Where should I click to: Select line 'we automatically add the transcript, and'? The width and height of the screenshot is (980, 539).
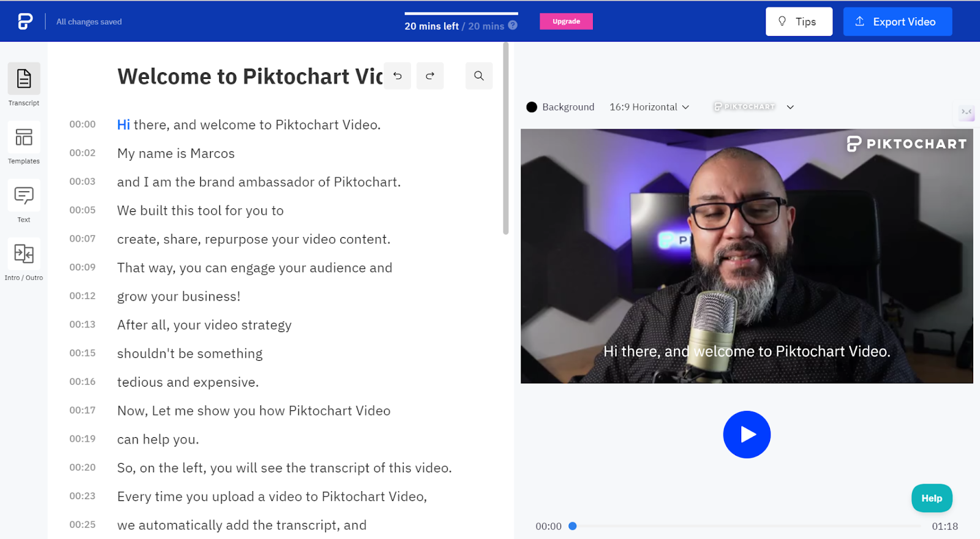coord(242,525)
